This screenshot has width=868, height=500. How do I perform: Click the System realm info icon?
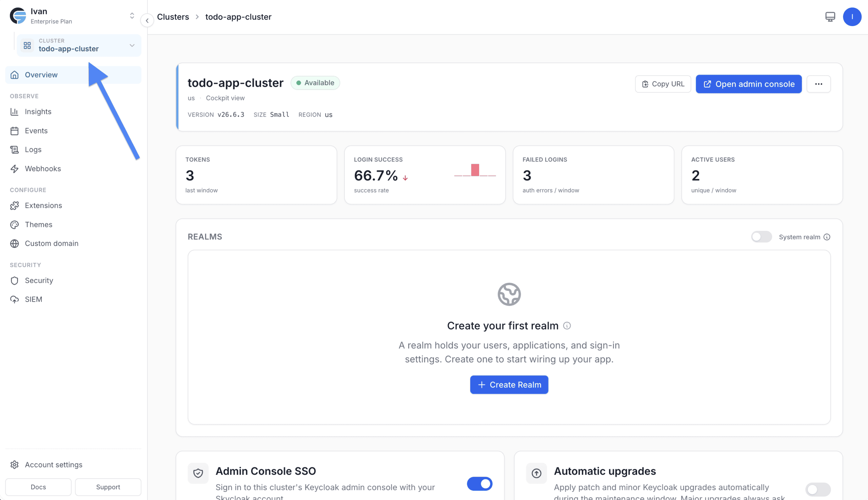tap(826, 237)
